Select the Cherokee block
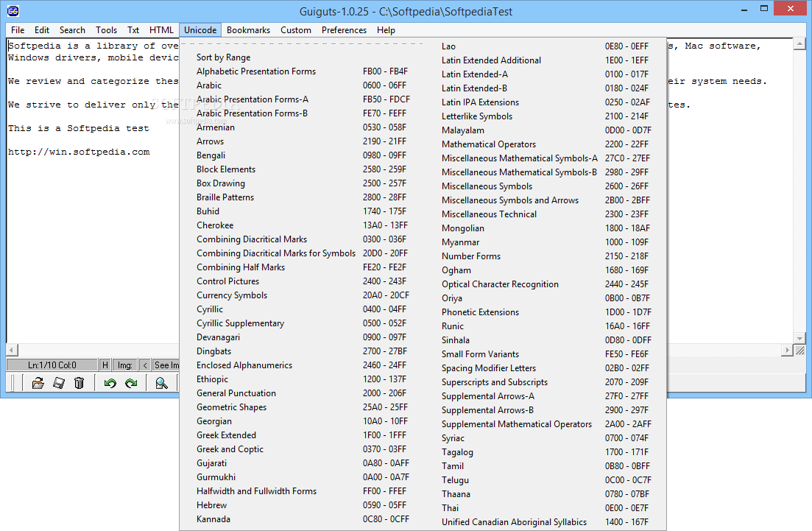The width and height of the screenshot is (812, 531). point(304,225)
